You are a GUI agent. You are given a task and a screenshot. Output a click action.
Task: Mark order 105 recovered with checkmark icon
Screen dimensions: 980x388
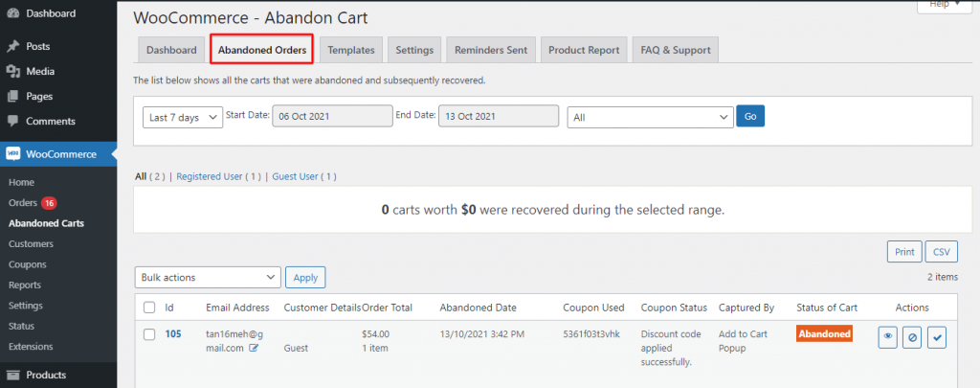(x=937, y=338)
